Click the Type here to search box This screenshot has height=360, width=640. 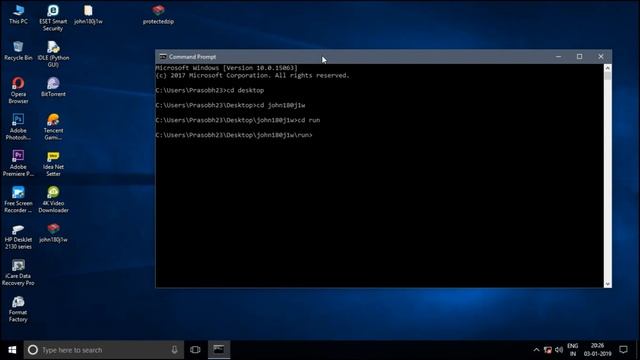(104, 350)
